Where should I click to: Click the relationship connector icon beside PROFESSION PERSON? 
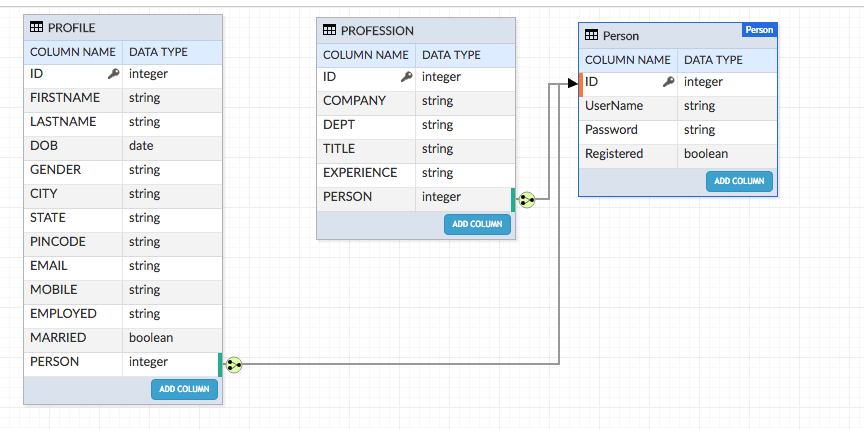pyautogui.click(x=526, y=200)
